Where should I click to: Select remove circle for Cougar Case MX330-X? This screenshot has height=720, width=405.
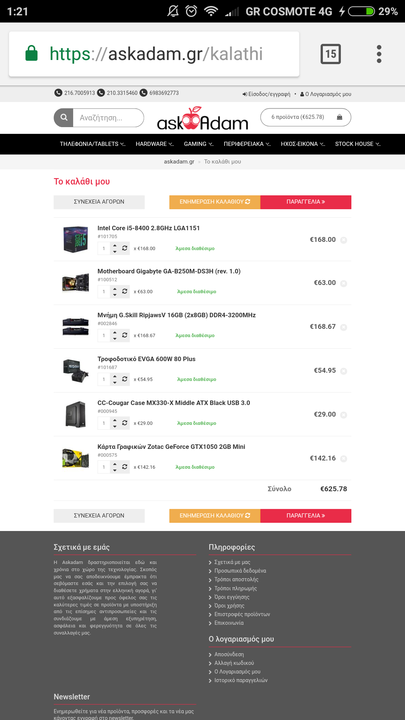[343, 415]
